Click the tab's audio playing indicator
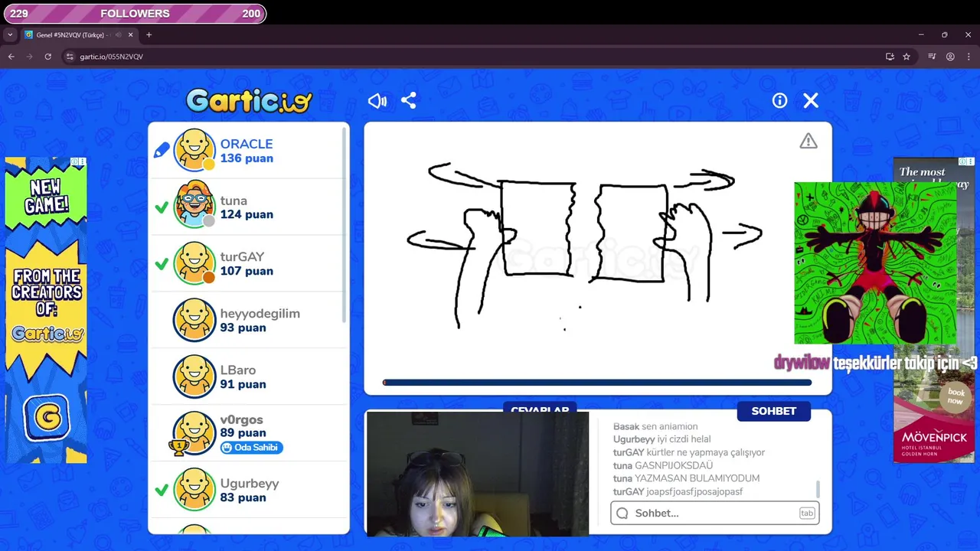980x551 pixels. (x=117, y=34)
